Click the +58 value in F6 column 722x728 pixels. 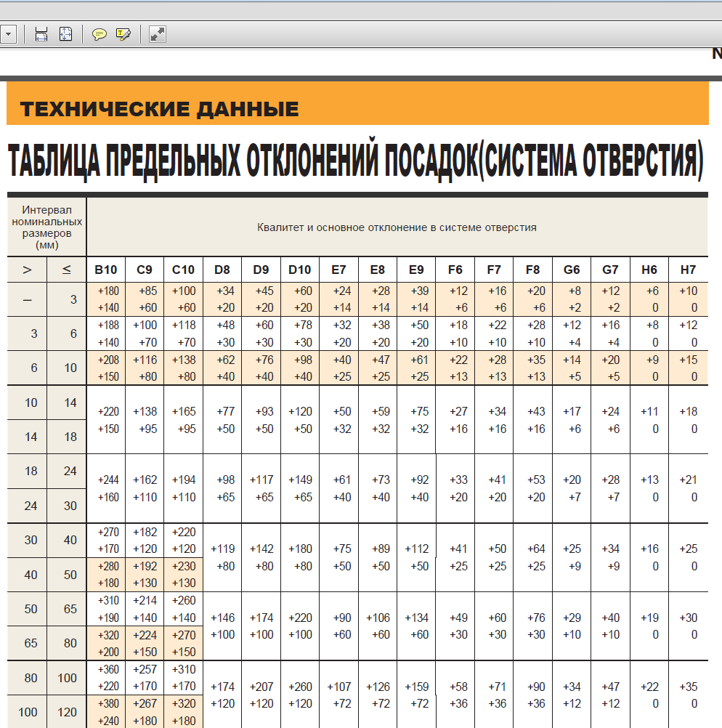[x=459, y=687]
